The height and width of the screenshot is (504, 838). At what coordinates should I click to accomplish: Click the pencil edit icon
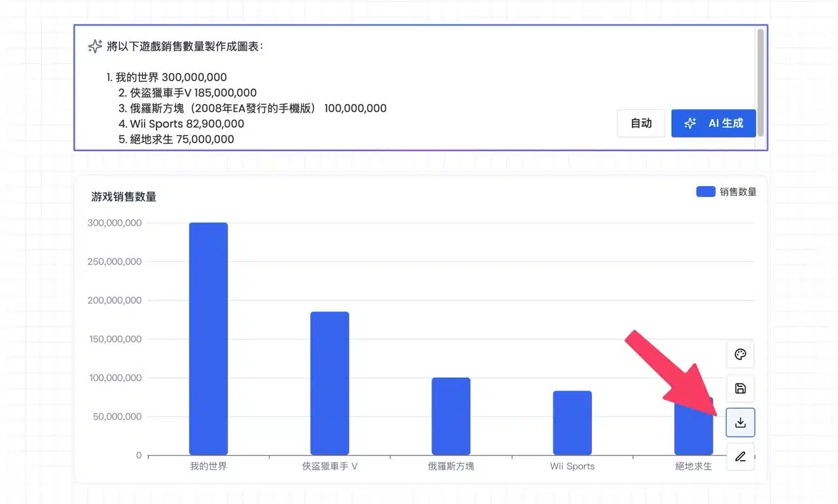click(x=740, y=457)
